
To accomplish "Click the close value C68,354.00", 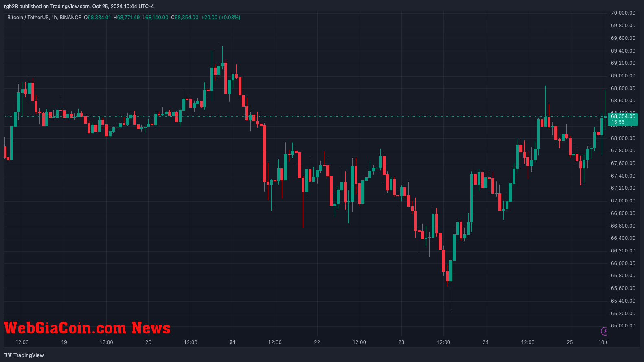I will pyautogui.click(x=185, y=18).
